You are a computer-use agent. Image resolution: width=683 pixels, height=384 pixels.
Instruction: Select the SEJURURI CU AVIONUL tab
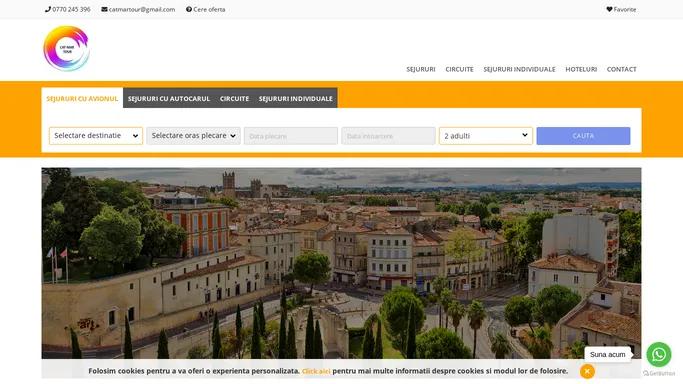click(82, 98)
